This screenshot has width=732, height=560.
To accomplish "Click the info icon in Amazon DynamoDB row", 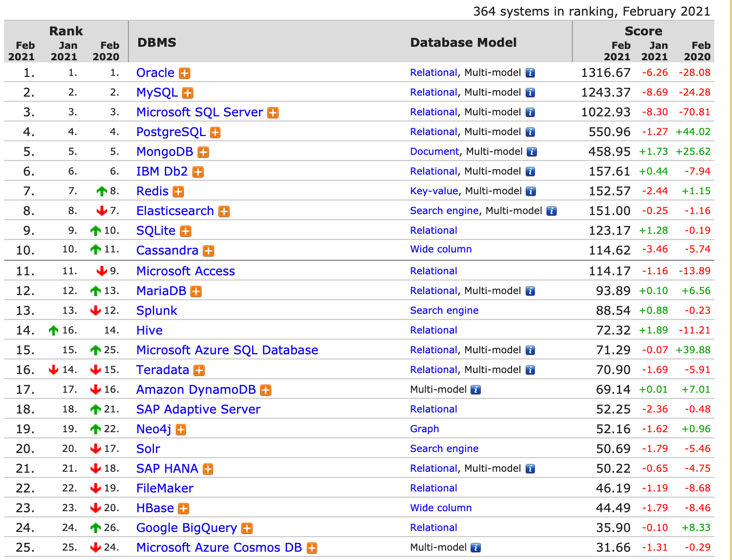I will (x=476, y=390).
